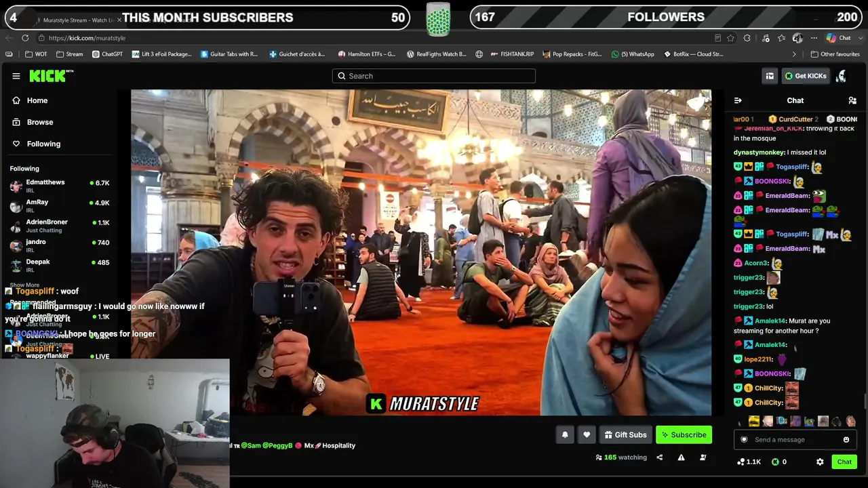Open the Stream bookmark folder
The image size is (868, 488).
[70, 54]
